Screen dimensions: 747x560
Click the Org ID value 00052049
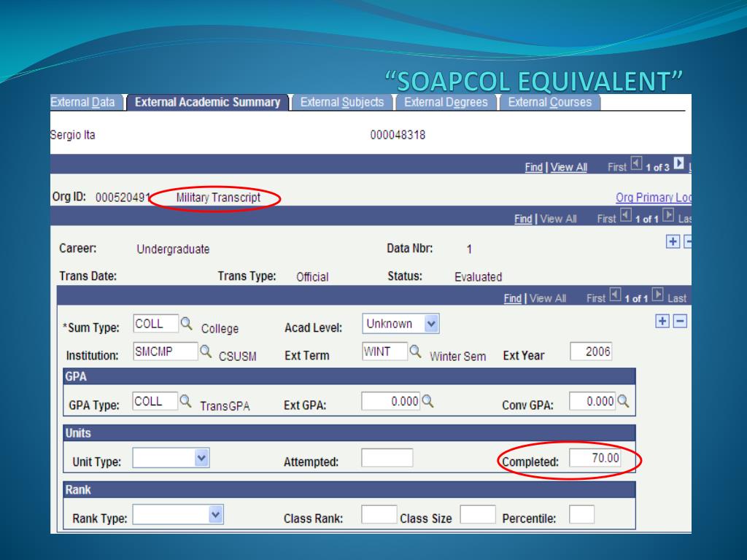click(123, 197)
